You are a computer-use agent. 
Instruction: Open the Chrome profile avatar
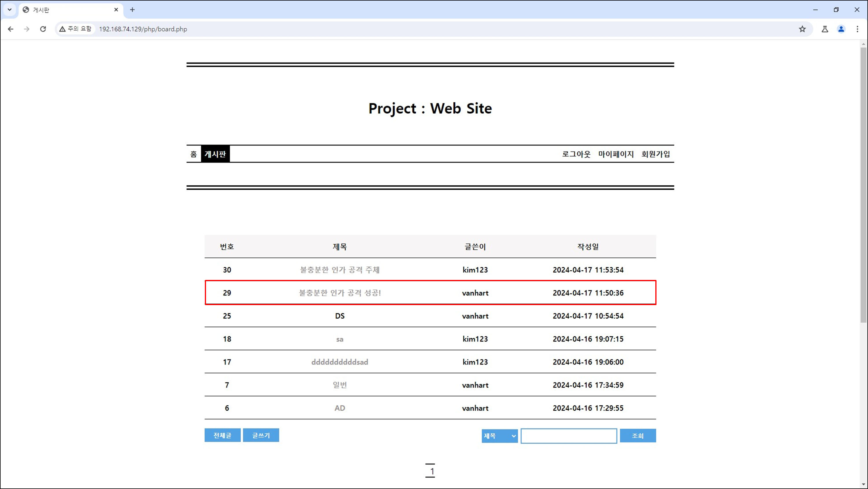pyautogui.click(x=841, y=29)
